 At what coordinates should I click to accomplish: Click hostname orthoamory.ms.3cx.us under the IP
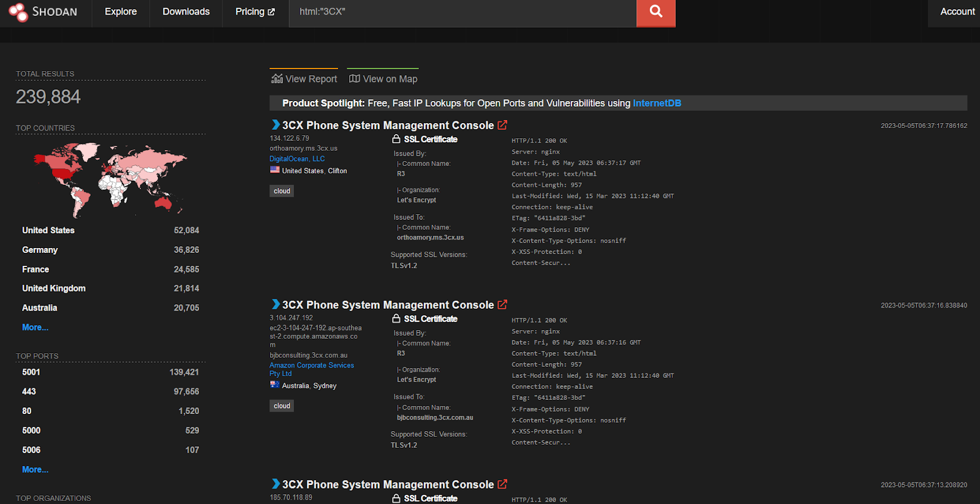click(x=303, y=148)
